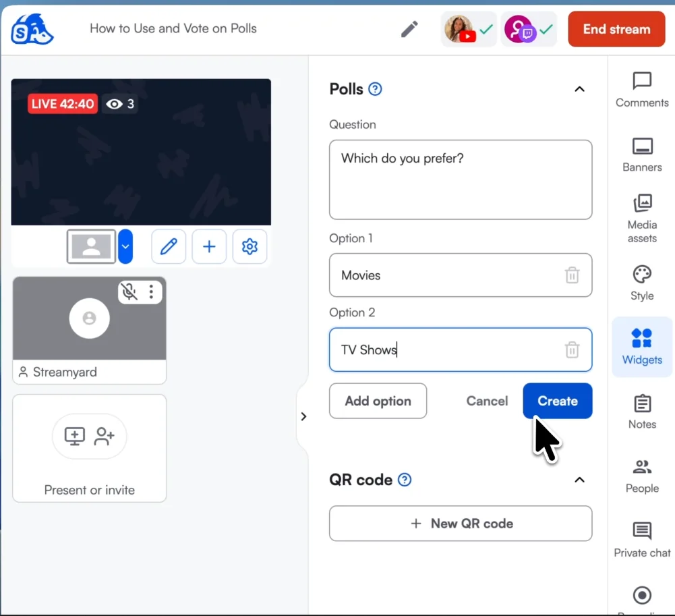Screen dimensions: 675x616
Task: Edit the broadcast title with pencil icon
Action: pyautogui.click(x=409, y=29)
